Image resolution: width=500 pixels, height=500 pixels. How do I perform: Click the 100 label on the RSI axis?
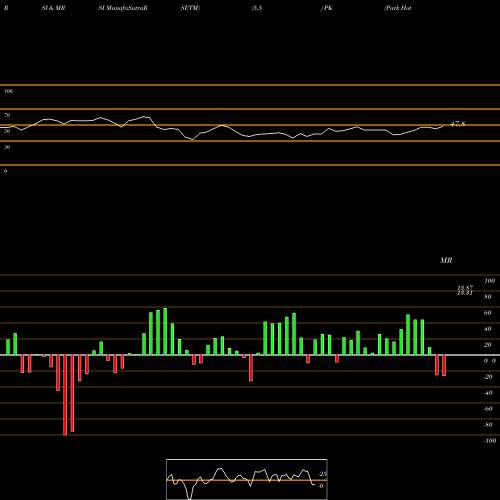pos(9,91)
